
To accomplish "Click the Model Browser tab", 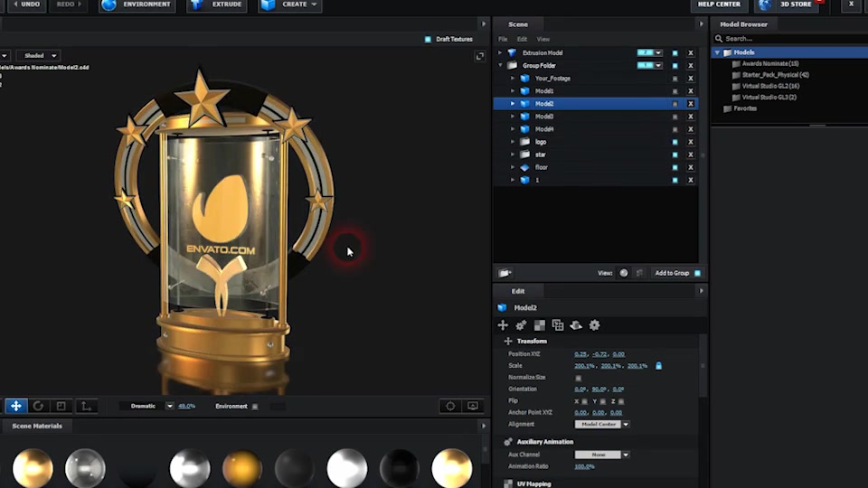I will pyautogui.click(x=743, y=24).
